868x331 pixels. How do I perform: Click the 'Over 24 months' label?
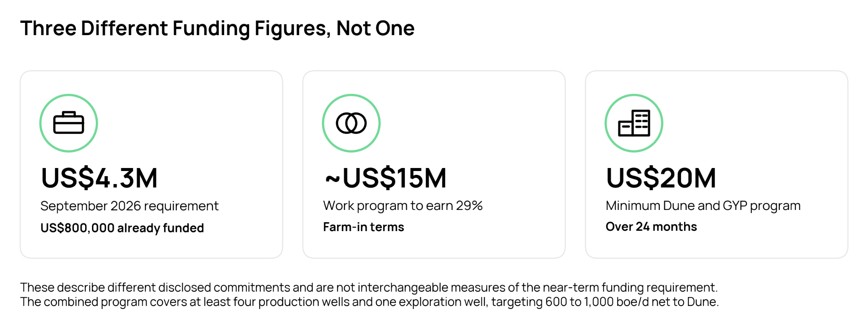[x=651, y=226]
